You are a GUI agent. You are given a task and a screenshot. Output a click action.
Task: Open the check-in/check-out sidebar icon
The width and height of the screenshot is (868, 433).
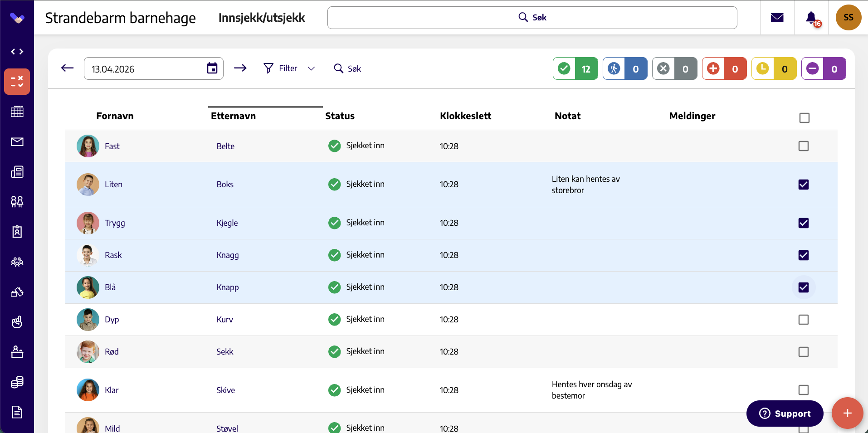coord(17,82)
